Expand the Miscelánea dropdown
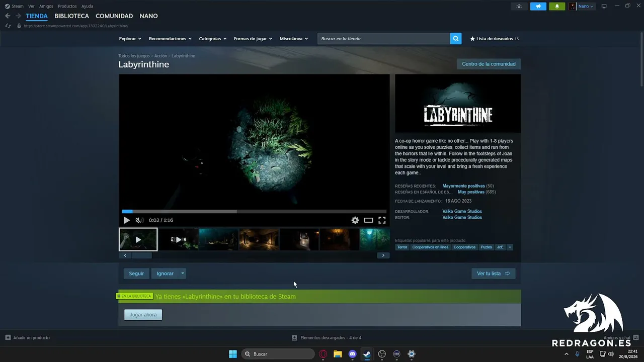The height and width of the screenshot is (362, 644). coord(294,39)
